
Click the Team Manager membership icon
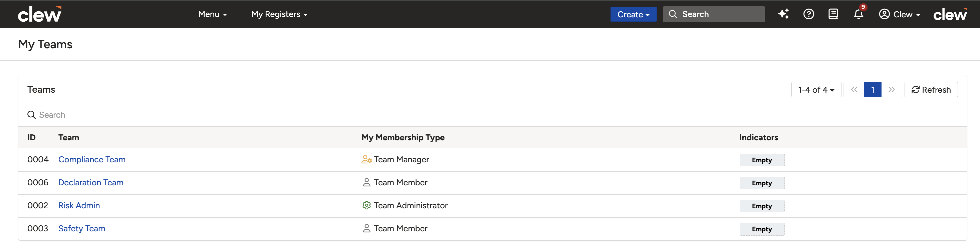[x=366, y=160]
